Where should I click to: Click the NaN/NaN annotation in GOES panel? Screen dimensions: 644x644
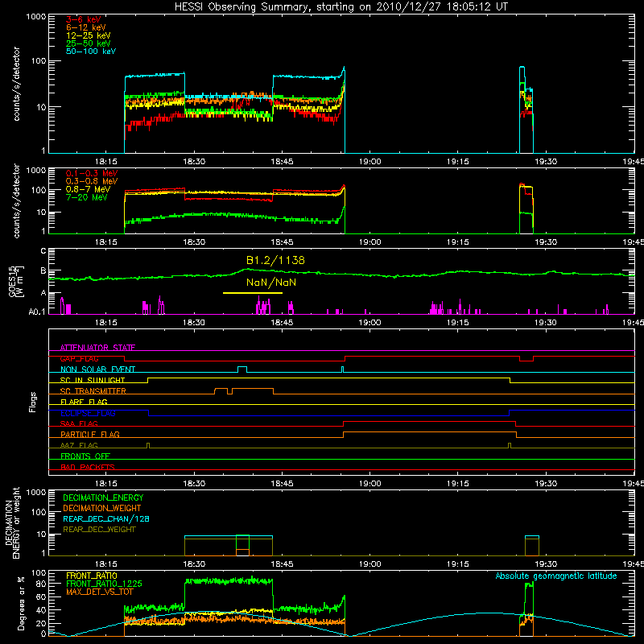point(271,283)
